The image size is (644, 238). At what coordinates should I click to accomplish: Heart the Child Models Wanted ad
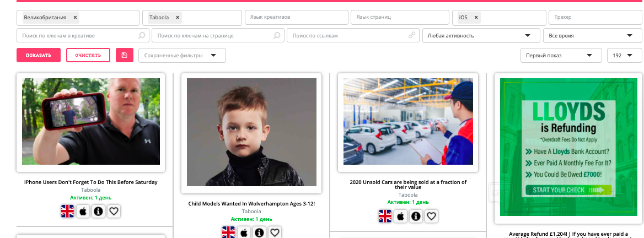coord(275,232)
